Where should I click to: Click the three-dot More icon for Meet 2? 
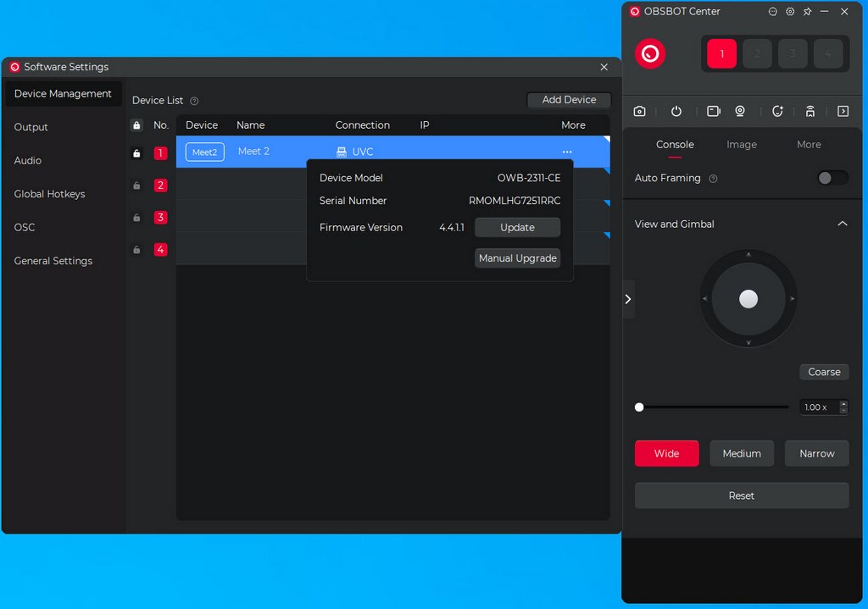pyautogui.click(x=567, y=152)
